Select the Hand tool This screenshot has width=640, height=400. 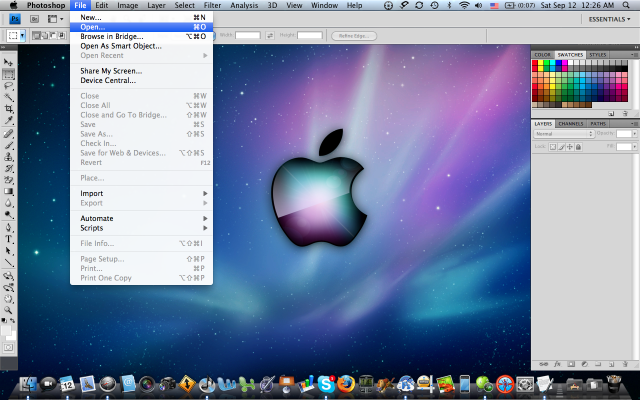pos(8,299)
